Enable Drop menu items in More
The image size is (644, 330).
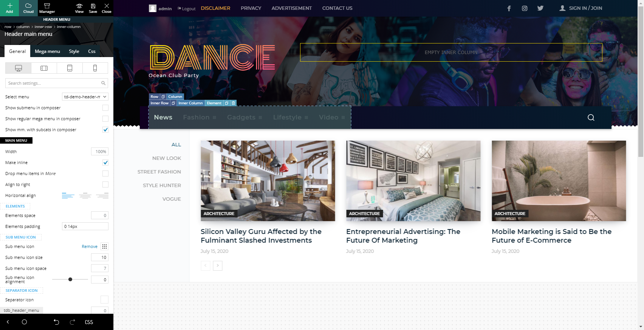point(105,174)
